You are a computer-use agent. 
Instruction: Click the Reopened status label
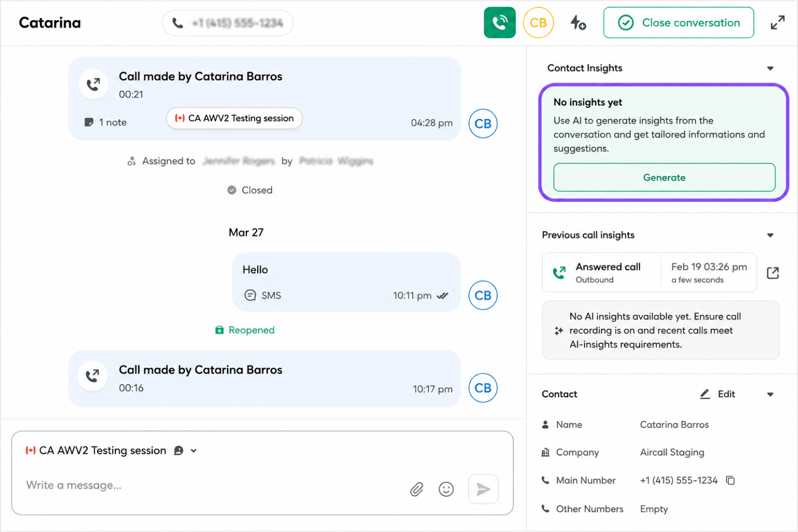(245, 330)
